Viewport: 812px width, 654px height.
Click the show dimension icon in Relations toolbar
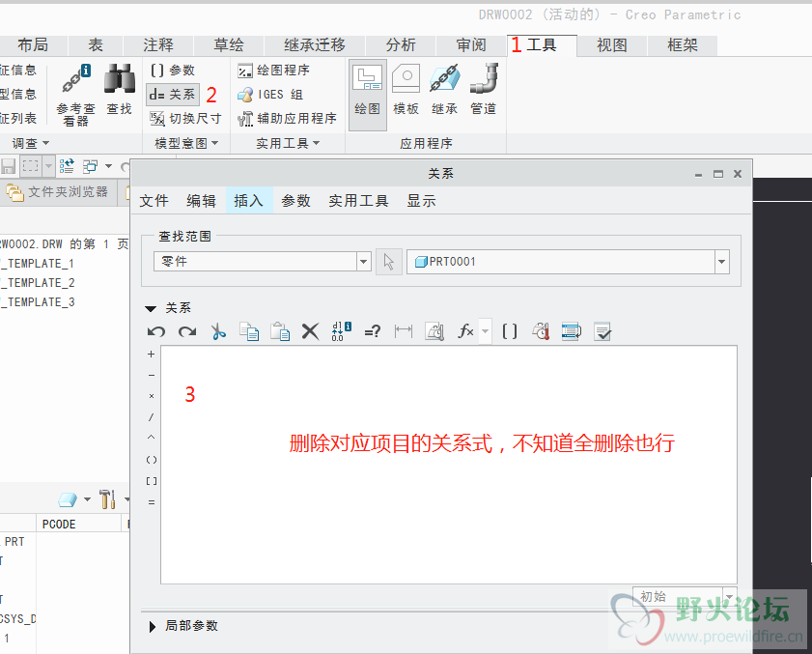tap(404, 331)
